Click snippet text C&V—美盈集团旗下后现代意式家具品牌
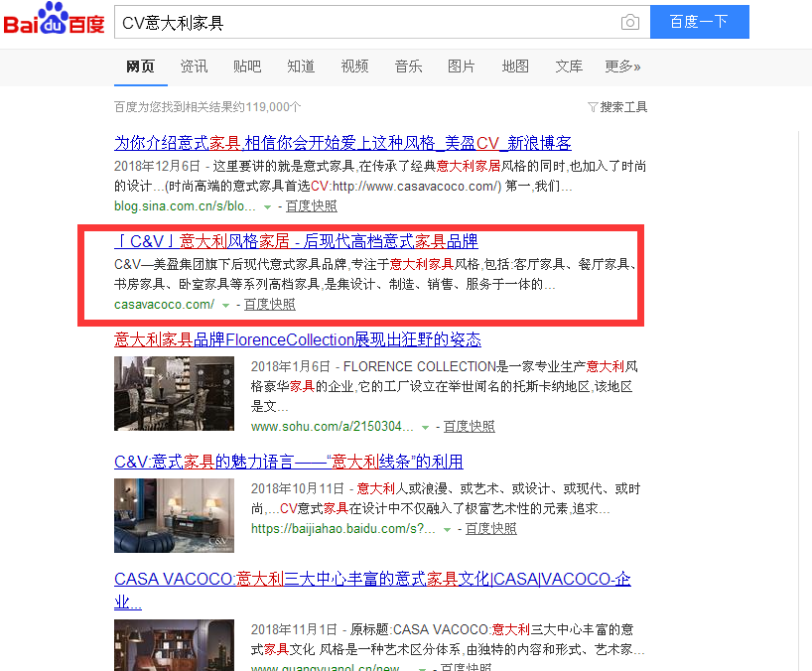Viewport: 812px width, 671px height. click(375, 274)
